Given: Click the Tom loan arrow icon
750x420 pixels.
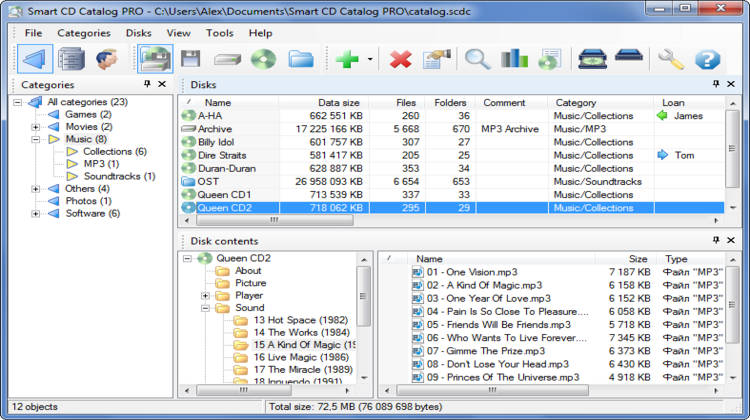Looking at the screenshot, I should pyautogui.click(x=662, y=155).
